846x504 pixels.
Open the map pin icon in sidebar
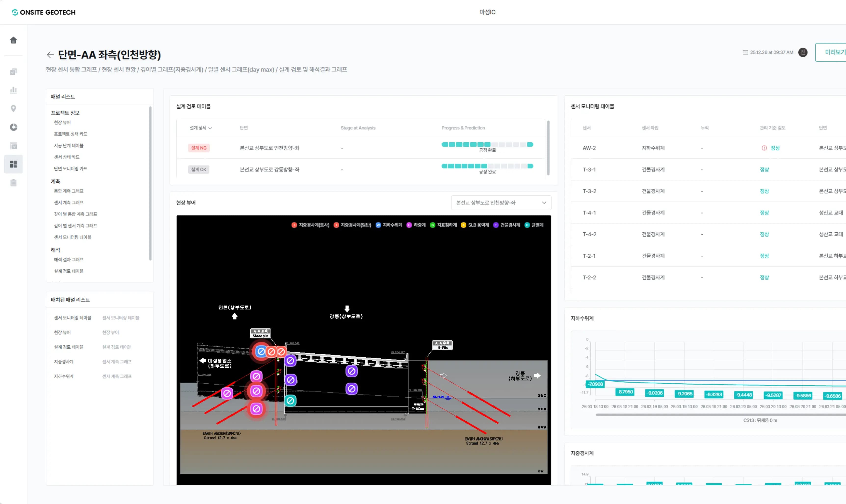point(13,109)
